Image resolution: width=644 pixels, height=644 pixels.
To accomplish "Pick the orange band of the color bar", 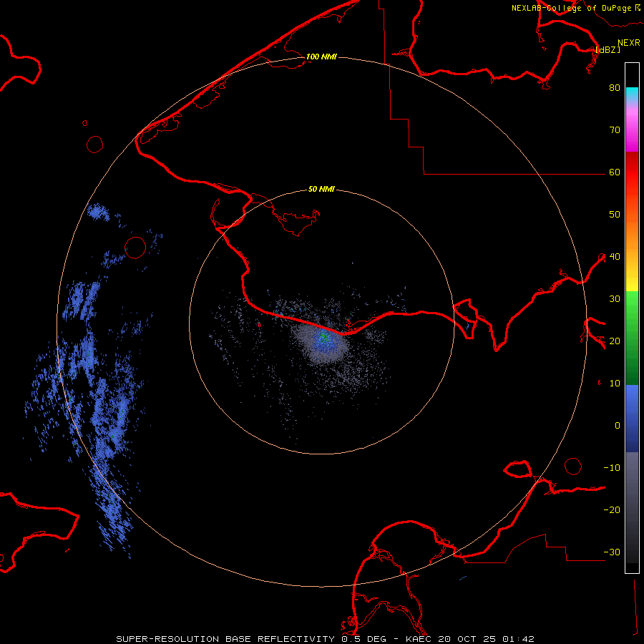I will click(632, 234).
